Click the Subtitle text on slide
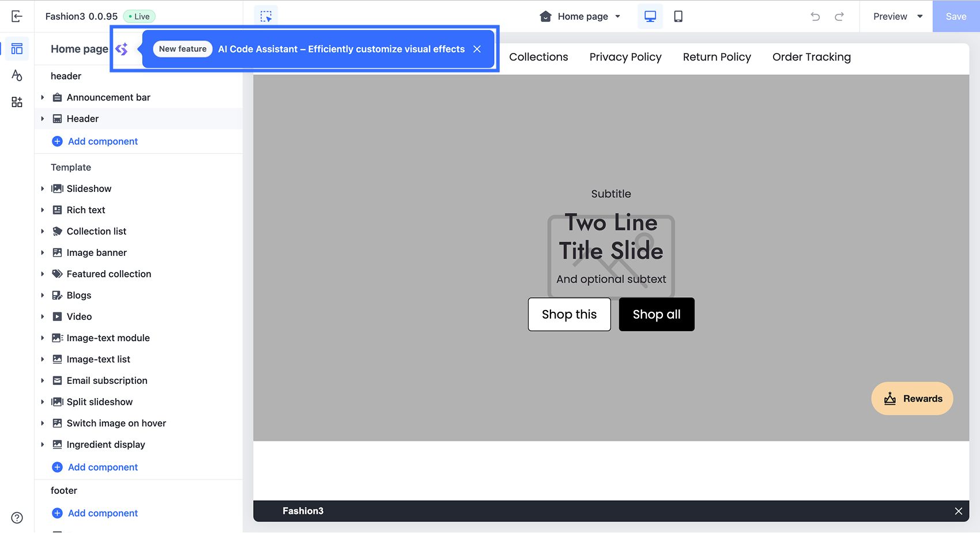Screen dimensions: 980x533 611,194
